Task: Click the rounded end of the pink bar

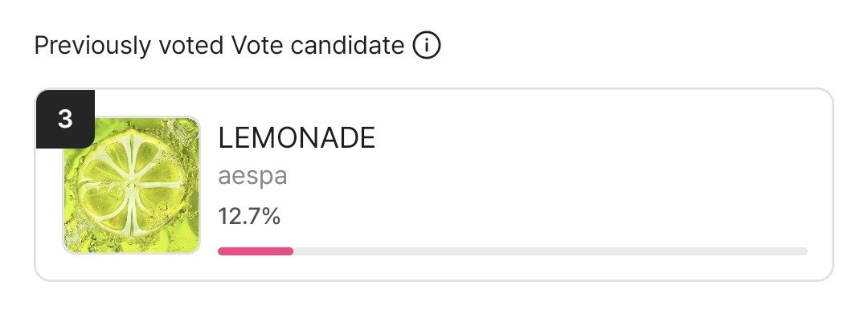Action: 289,251
